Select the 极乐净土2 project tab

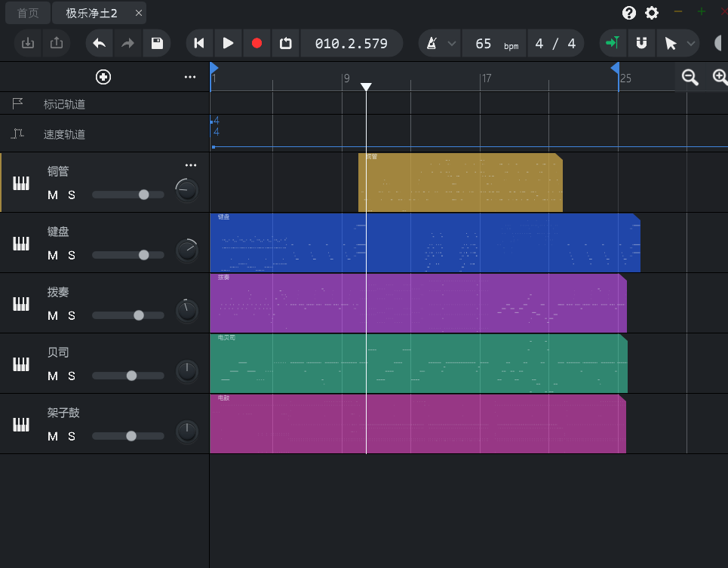click(x=91, y=13)
